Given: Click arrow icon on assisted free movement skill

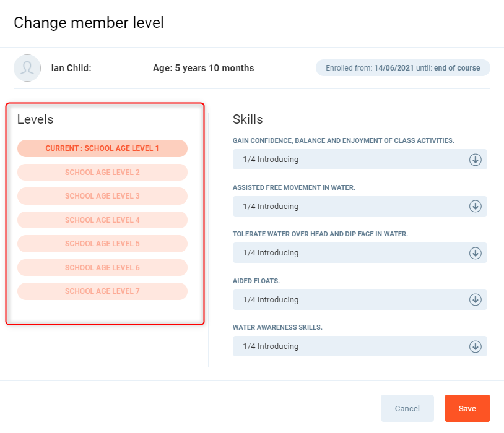Looking at the screenshot, I should click(475, 206).
